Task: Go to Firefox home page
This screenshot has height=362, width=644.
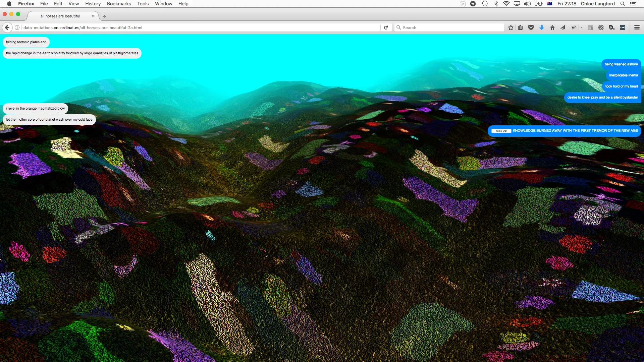Action: (x=552, y=28)
